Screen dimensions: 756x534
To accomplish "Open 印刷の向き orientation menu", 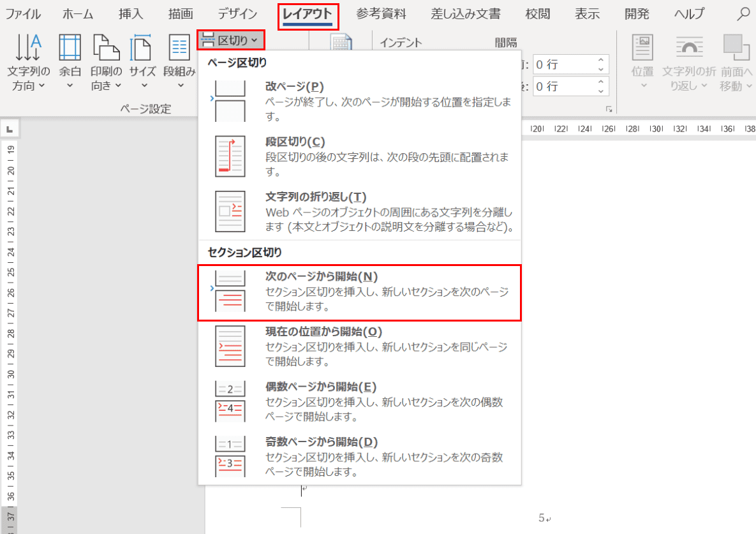I will [106, 63].
